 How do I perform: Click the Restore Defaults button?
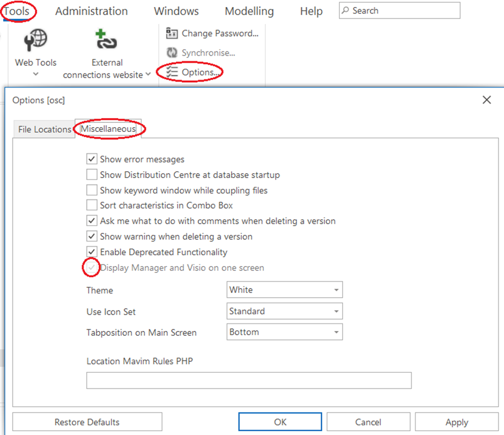tap(87, 422)
